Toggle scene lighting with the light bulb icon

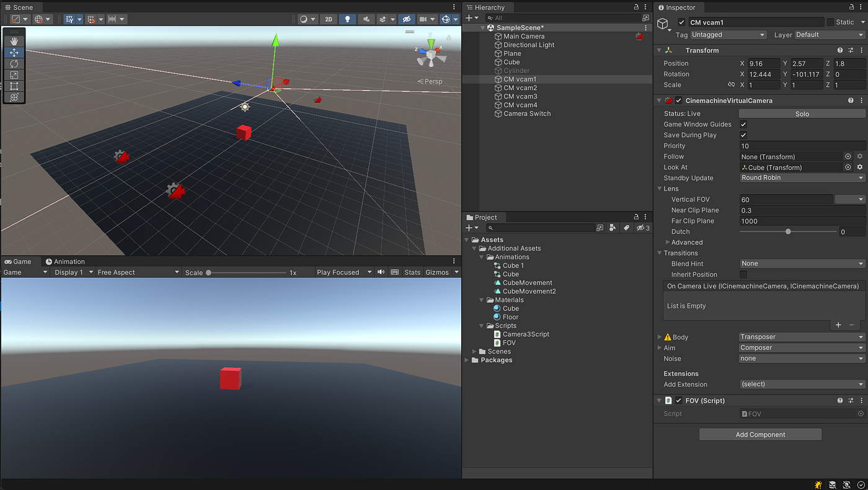click(347, 19)
